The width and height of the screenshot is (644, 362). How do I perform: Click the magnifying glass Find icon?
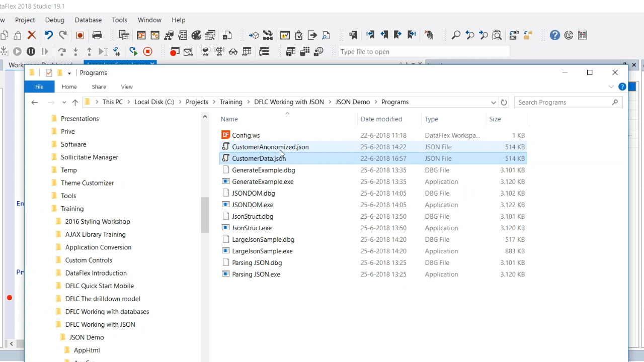[456, 35]
